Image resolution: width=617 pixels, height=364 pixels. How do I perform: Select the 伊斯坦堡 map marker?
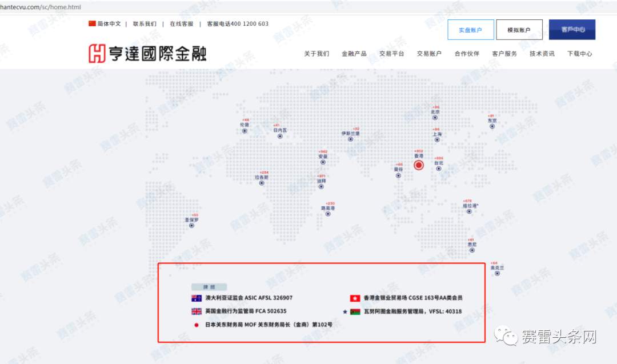350,139
